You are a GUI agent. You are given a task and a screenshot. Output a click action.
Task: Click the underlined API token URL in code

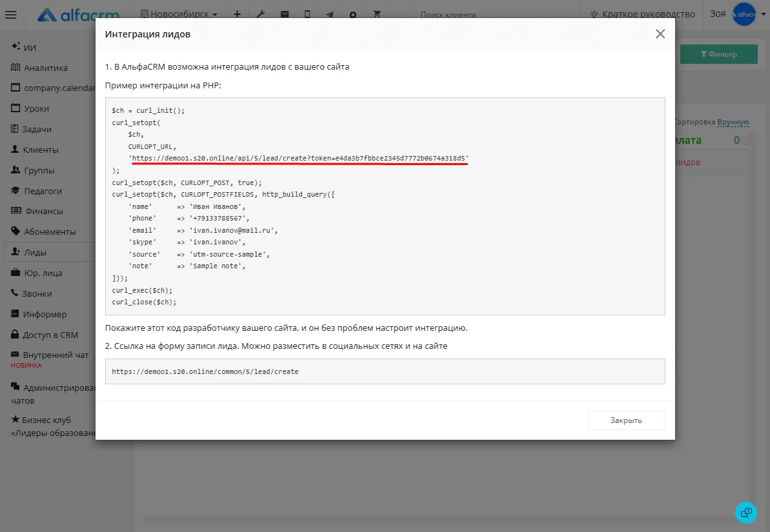[299, 158]
